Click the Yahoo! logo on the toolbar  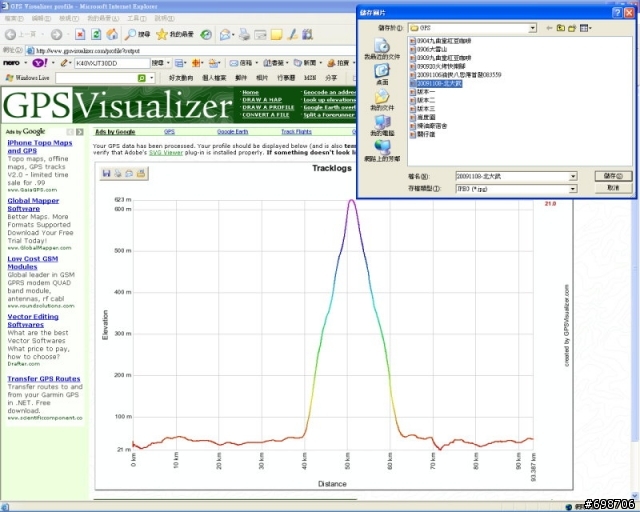pos(40,63)
